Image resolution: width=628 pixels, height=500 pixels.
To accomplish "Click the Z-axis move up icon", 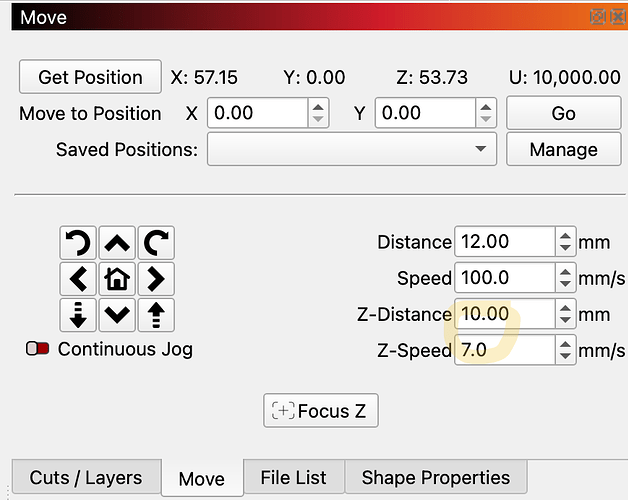I will point(155,314).
